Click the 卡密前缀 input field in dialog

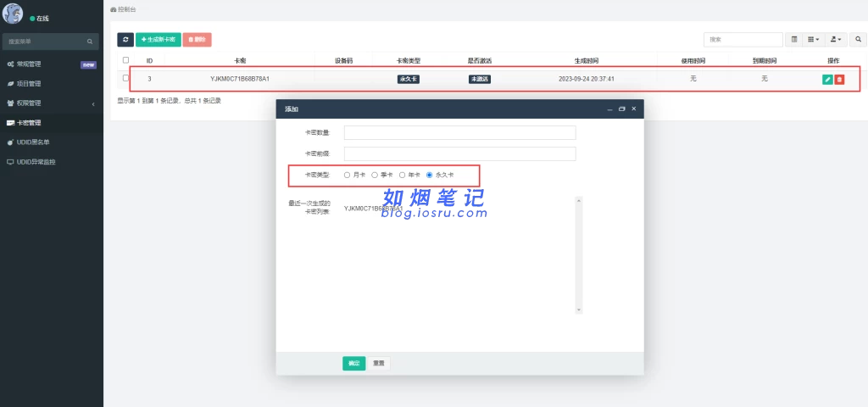[x=460, y=154]
